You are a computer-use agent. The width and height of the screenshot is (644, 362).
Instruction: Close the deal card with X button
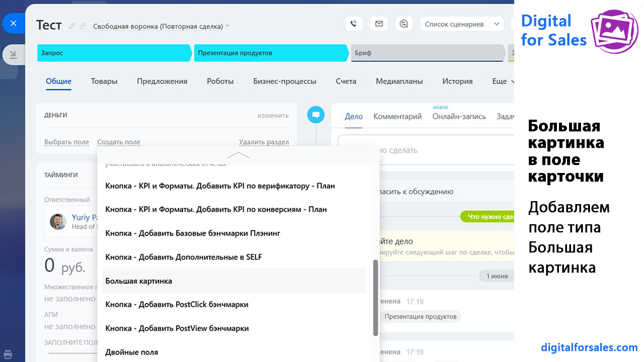[x=14, y=23]
